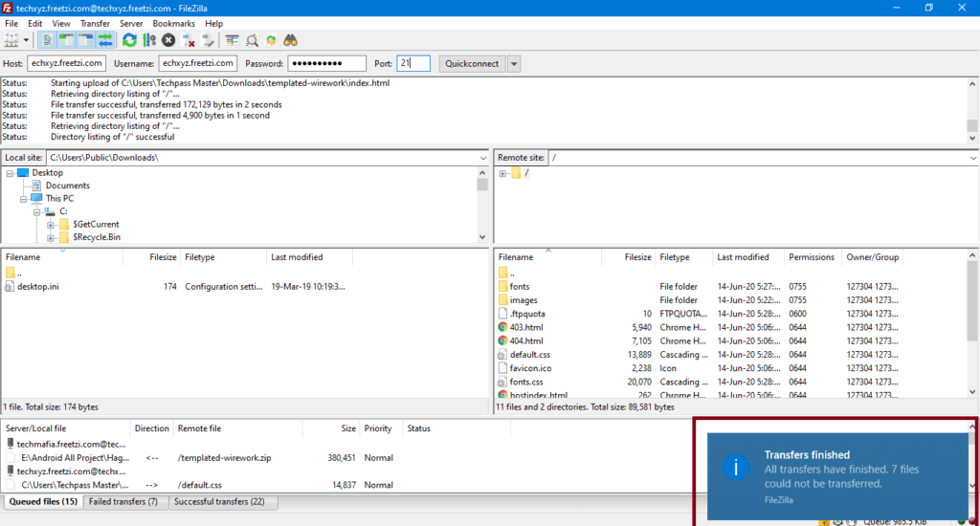Refresh the file and folder lists
Image resolution: width=980 pixels, height=526 pixels.
129,40
